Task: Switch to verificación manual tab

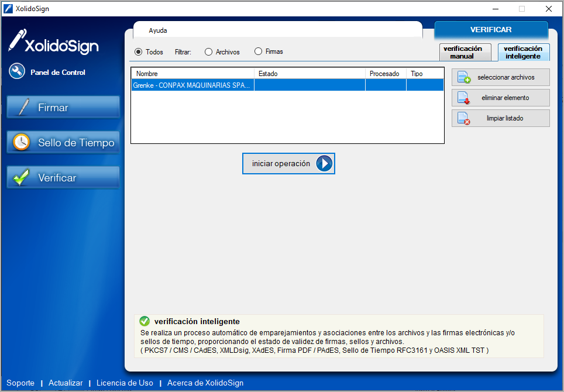Action: click(465, 52)
